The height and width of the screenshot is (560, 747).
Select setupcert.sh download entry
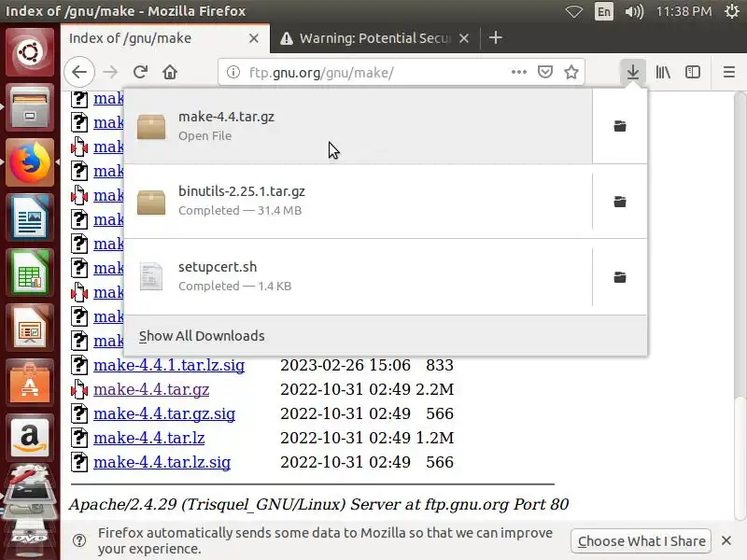[x=359, y=277]
